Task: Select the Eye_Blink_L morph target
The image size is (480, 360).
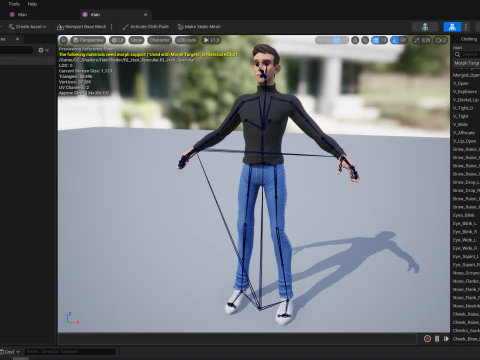Action: pos(466,223)
